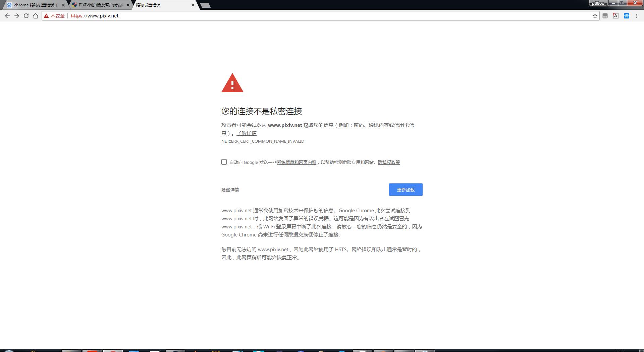Image resolution: width=644 pixels, height=352 pixels.
Task: Open the 系统信息和网页内容 link
Action: [x=297, y=162]
